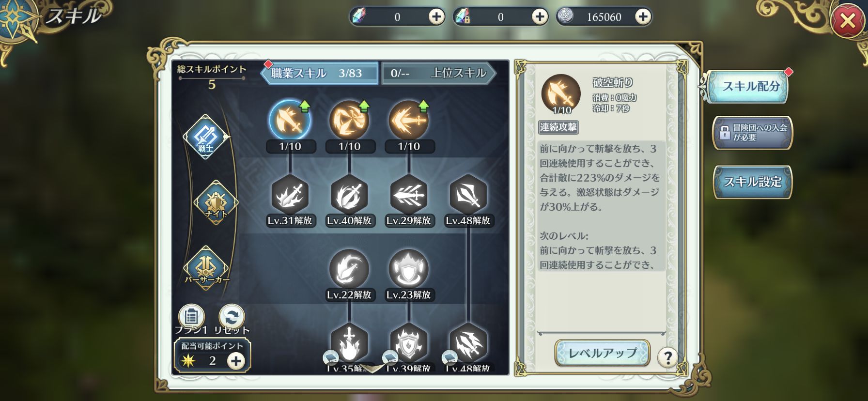Viewport: 868px width, 401px height.
Task: Open スキル配分 panel
Action: tap(750, 87)
